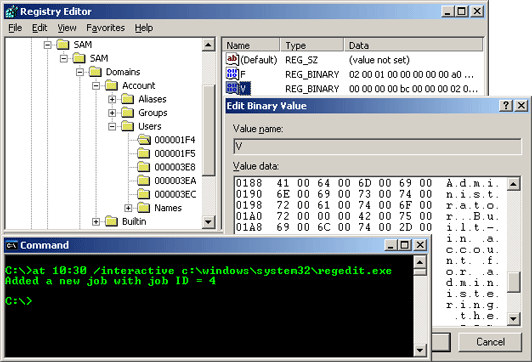Open the Favorites menu
Image resolution: width=532 pixels, height=362 pixels.
[x=106, y=28]
